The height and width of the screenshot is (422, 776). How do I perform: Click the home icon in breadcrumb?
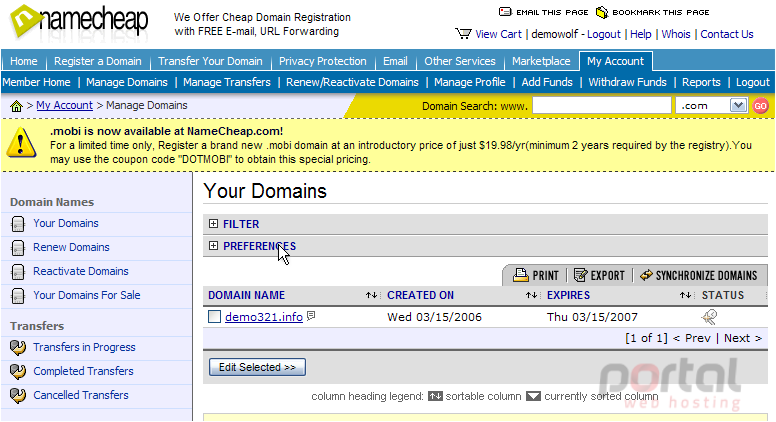tap(16, 106)
